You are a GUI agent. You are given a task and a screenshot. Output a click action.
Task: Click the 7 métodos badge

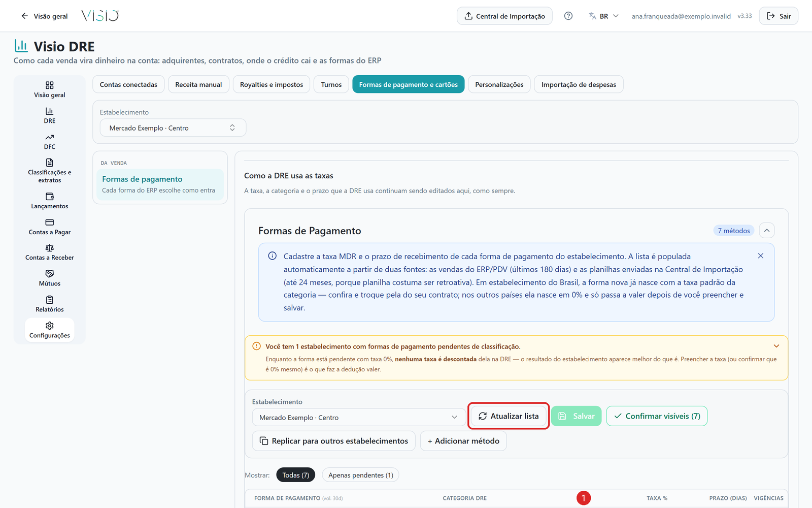734,231
